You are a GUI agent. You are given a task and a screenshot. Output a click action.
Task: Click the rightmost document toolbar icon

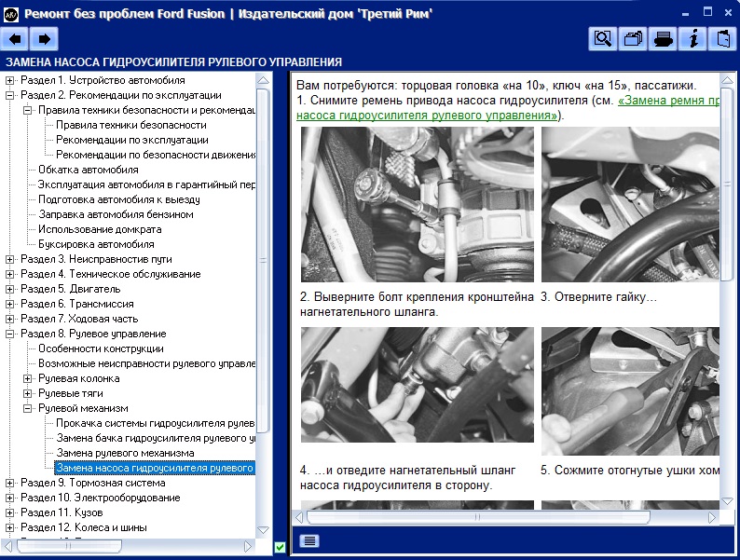click(x=722, y=39)
